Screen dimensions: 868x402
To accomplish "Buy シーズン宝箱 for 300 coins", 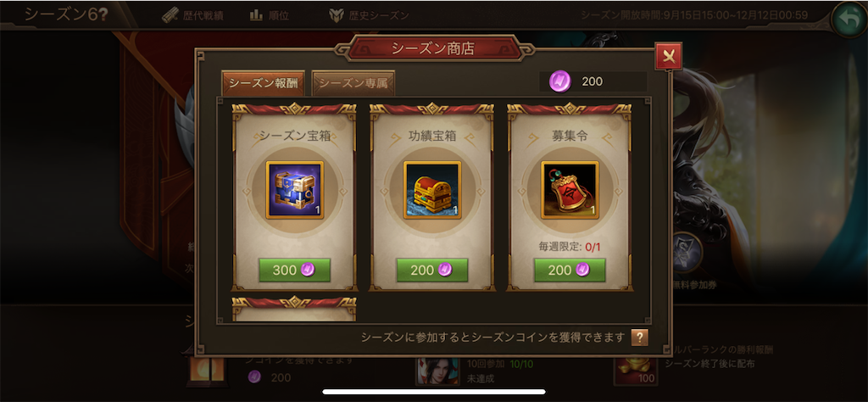I will tap(294, 270).
